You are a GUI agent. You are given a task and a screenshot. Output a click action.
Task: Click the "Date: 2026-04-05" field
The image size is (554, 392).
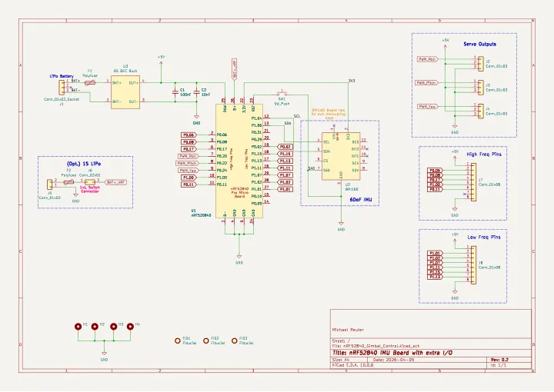393,360
